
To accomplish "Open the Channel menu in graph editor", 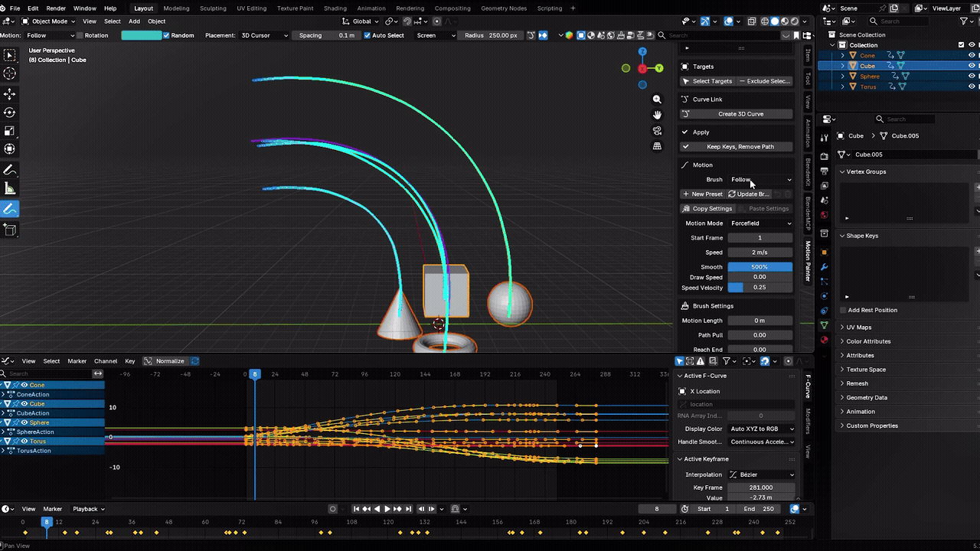I will point(106,361).
